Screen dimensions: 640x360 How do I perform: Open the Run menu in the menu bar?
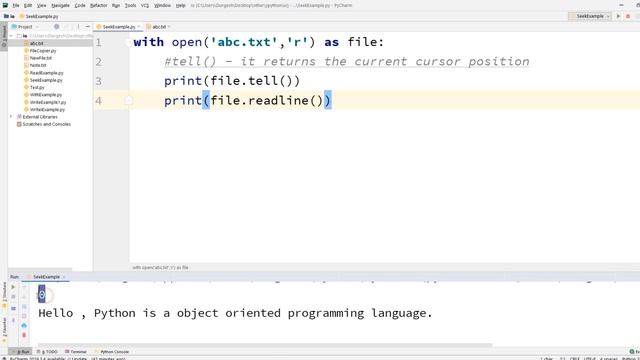point(116,5)
